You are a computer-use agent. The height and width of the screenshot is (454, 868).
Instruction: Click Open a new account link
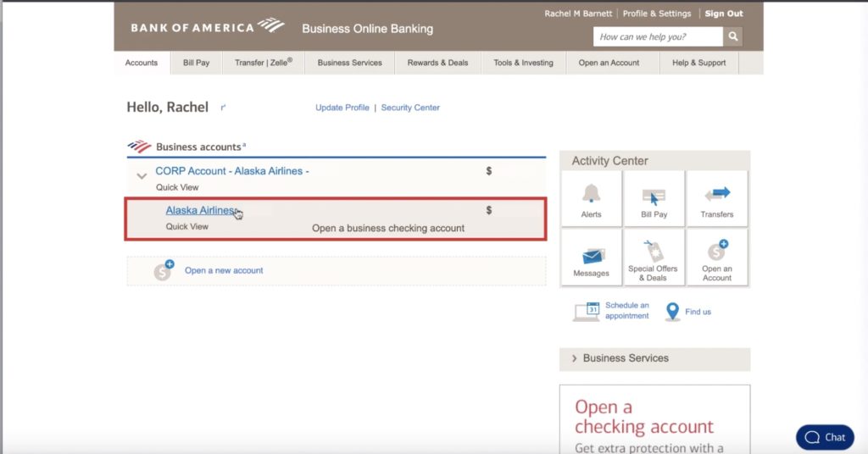[224, 270]
